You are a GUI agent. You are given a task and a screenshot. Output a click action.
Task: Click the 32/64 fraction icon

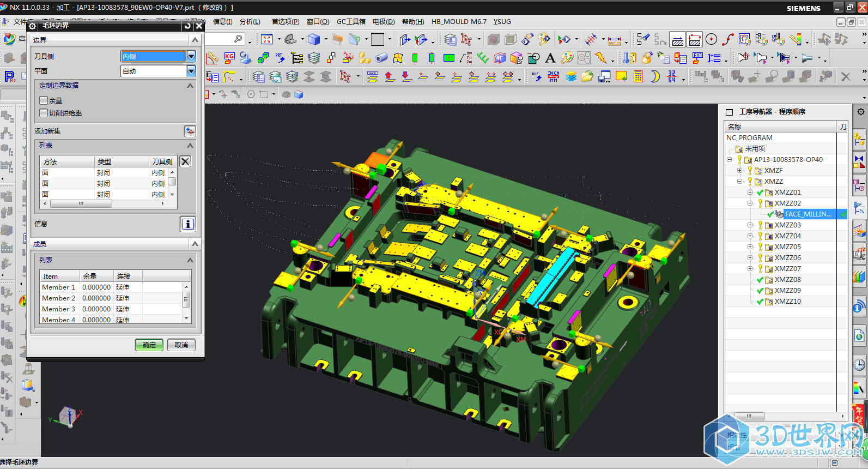pyautogui.click(x=672, y=77)
